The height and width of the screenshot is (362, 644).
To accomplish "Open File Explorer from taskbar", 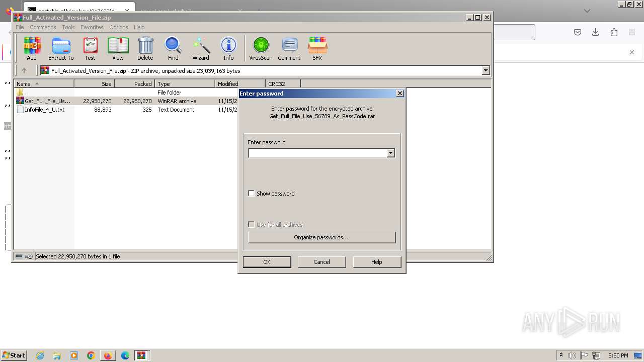I will point(57,355).
